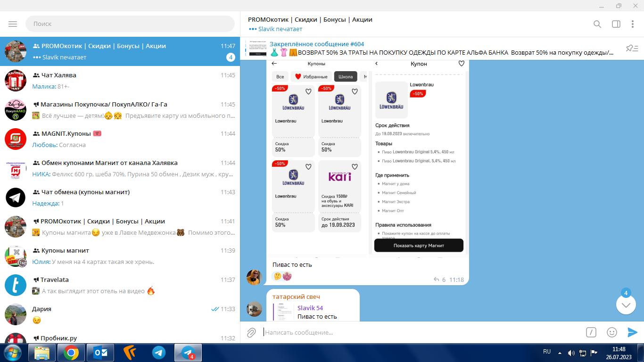Open the emoji picker smiley icon
The width and height of the screenshot is (644, 362).
click(612, 332)
